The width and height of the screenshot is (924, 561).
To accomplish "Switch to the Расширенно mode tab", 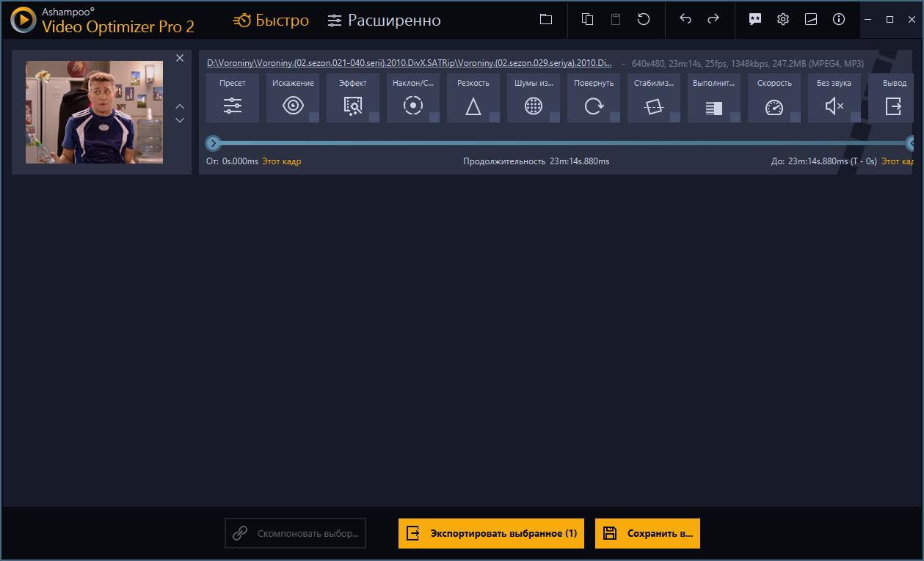I will coord(384,21).
